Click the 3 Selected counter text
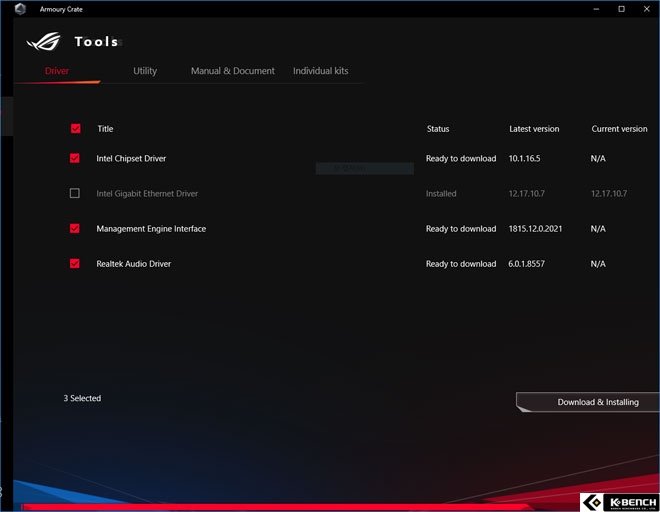This screenshot has height=512, width=660. (x=82, y=398)
